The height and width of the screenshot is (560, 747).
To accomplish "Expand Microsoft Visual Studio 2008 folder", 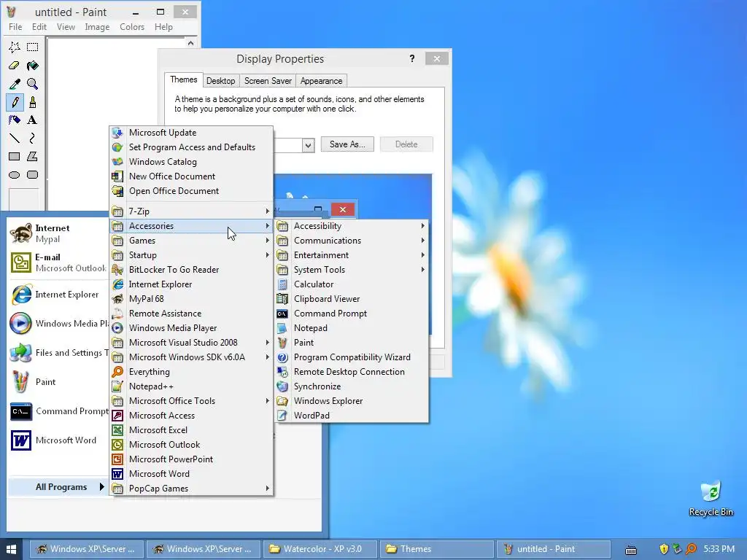I will [x=192, y=343].
